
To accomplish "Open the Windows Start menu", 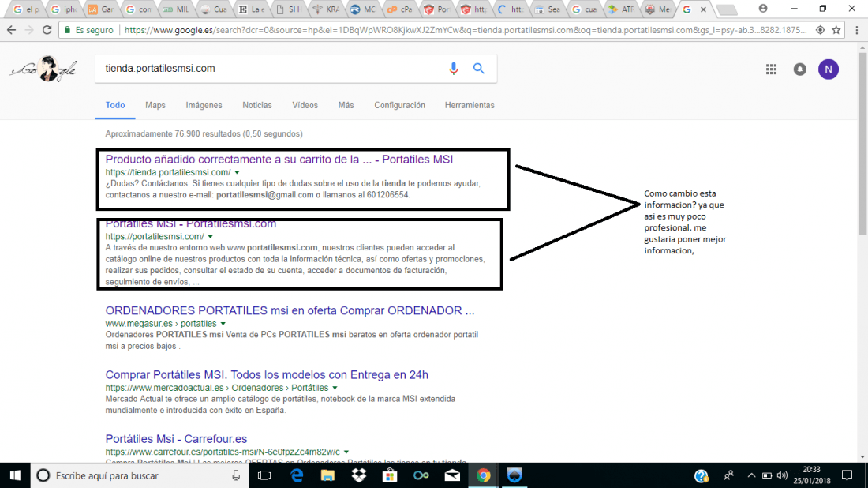I will [x=15, y=475].
